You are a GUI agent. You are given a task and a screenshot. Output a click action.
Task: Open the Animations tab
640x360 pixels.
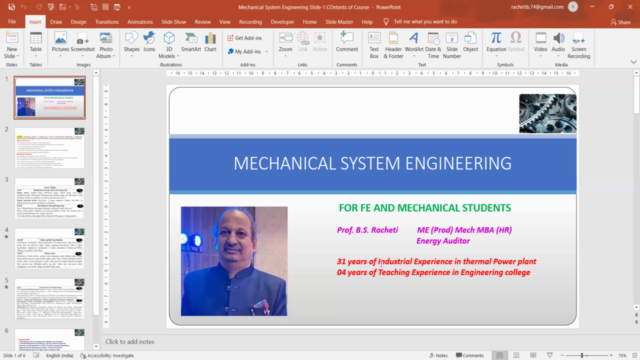[x=140, y=22]
